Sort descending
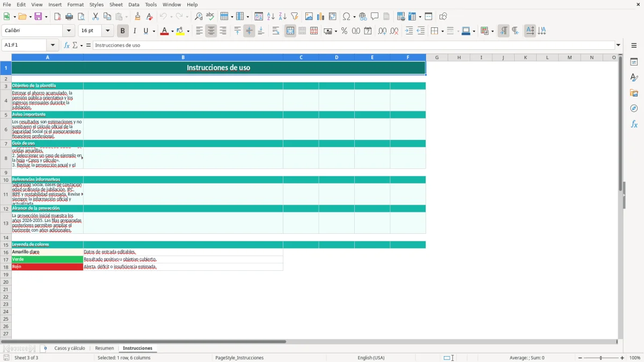 (x=283, y=17)
